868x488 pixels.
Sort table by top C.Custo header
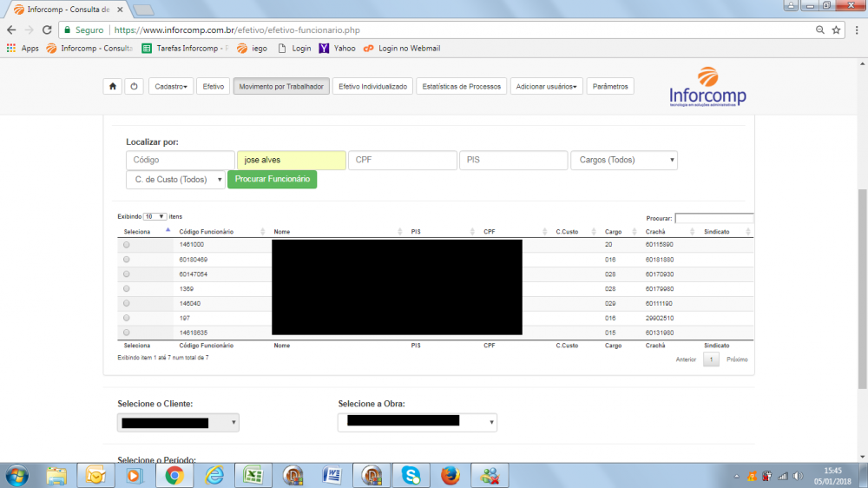(x=567, y=232)
